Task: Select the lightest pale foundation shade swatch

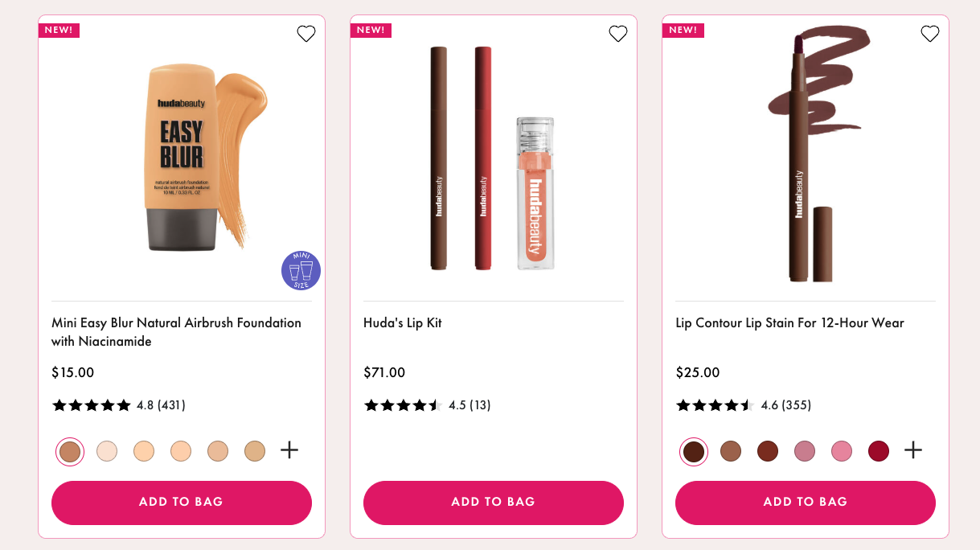Action: (107, 451)
